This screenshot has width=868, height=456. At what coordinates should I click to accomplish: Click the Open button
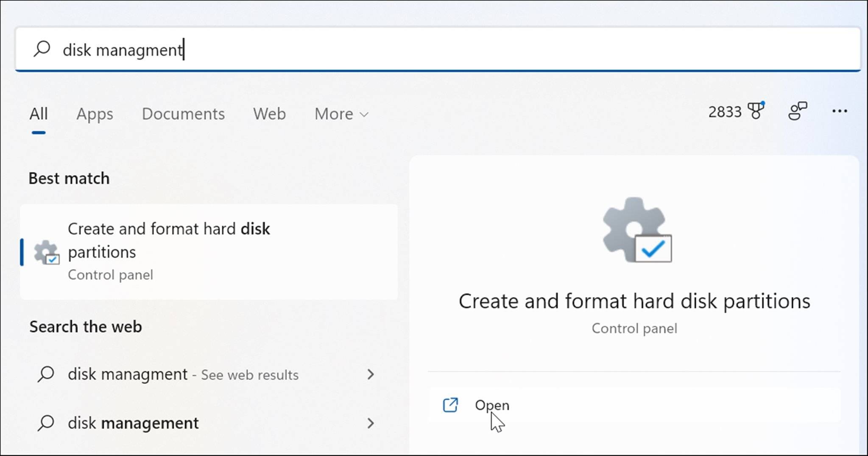pos(491,405)
